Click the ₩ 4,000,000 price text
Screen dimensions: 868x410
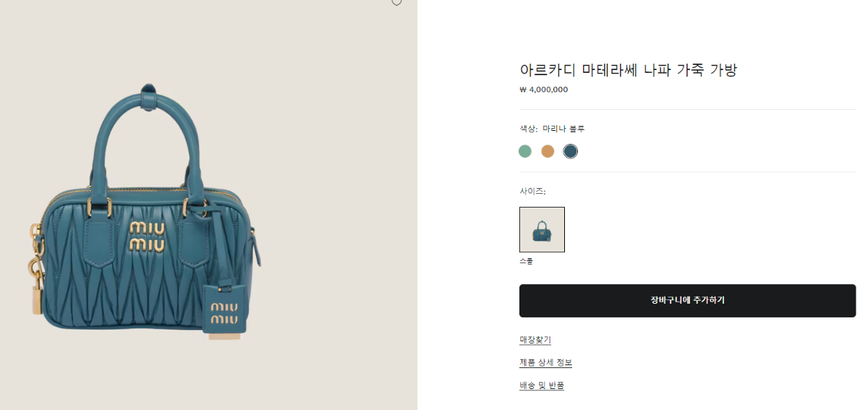(x=544, y=90)
